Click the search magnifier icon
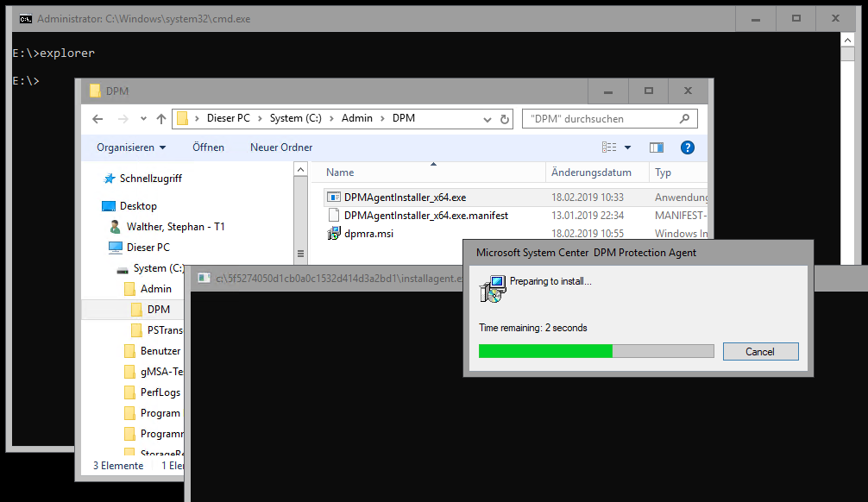 click(x=685, y=118)
